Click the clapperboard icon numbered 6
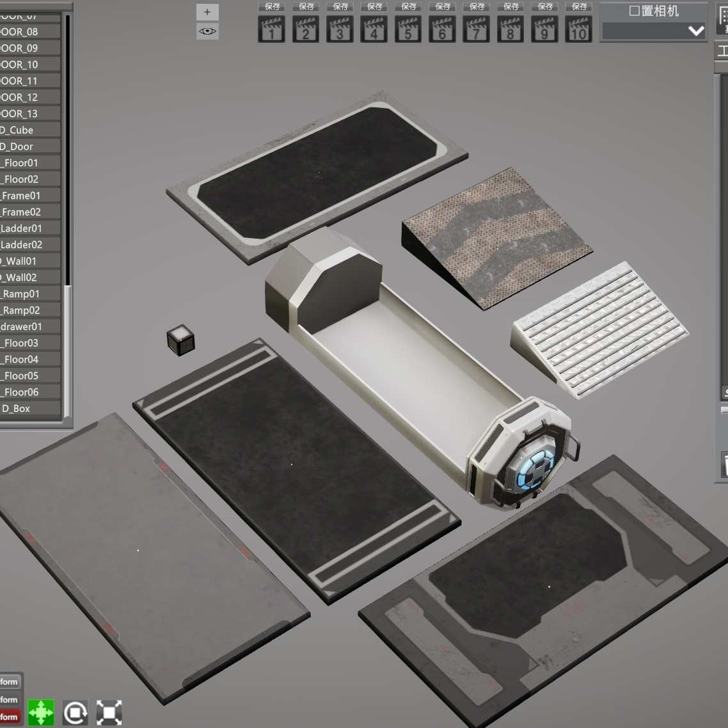 pos(442,29)
